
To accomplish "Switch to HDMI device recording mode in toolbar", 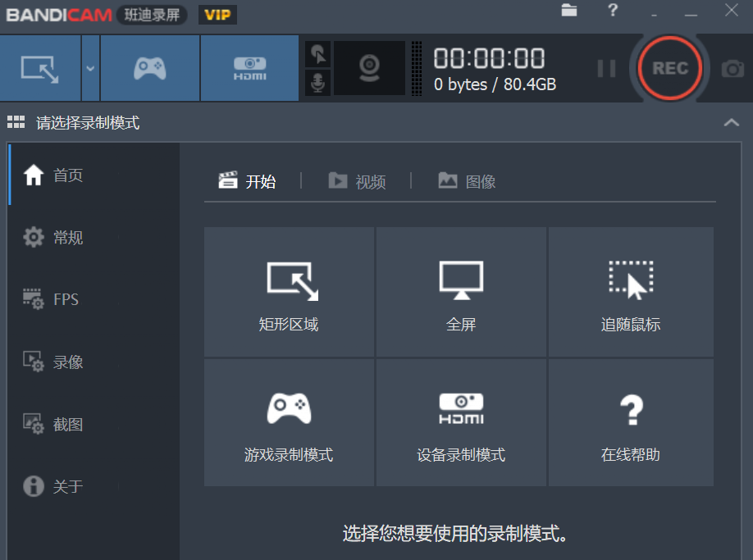I will [249, 68].
